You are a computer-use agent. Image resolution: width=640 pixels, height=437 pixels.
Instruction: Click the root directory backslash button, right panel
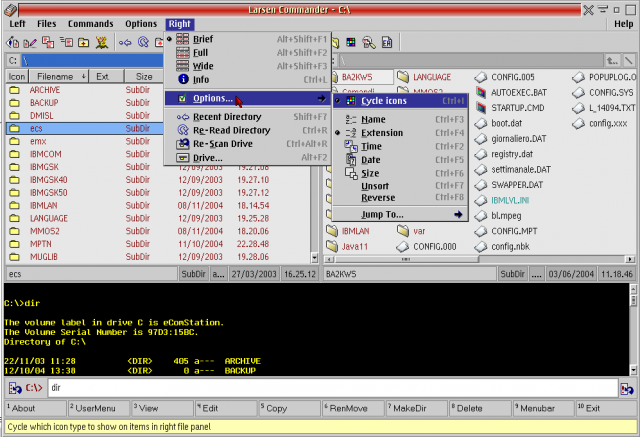point(629,61)
